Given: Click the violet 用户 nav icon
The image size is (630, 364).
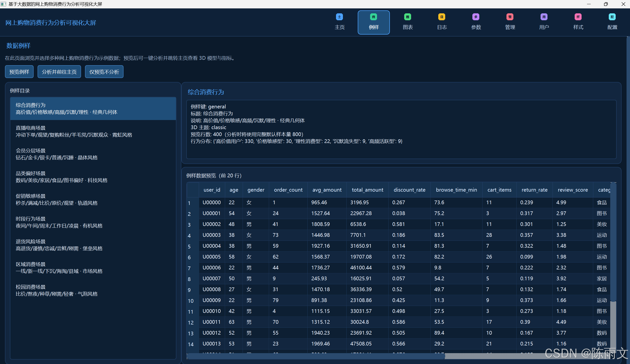Looking at the screenshot, I should click(x=544, y=17).
